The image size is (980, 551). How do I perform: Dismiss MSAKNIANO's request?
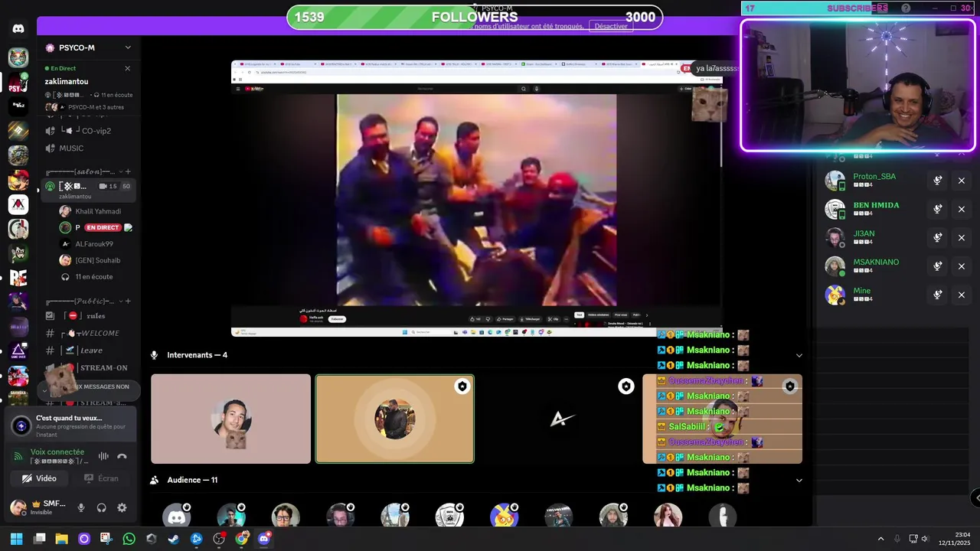coord(962,266)
